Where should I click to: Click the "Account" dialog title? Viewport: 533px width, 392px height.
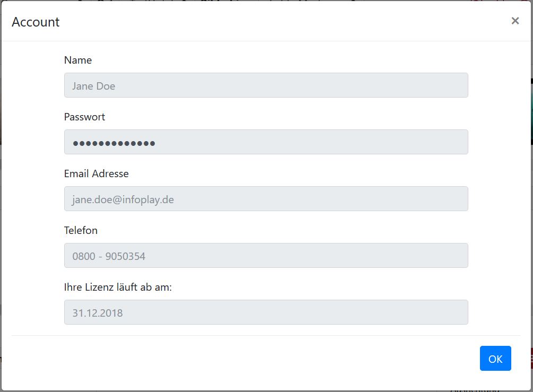tap(36, 22)
